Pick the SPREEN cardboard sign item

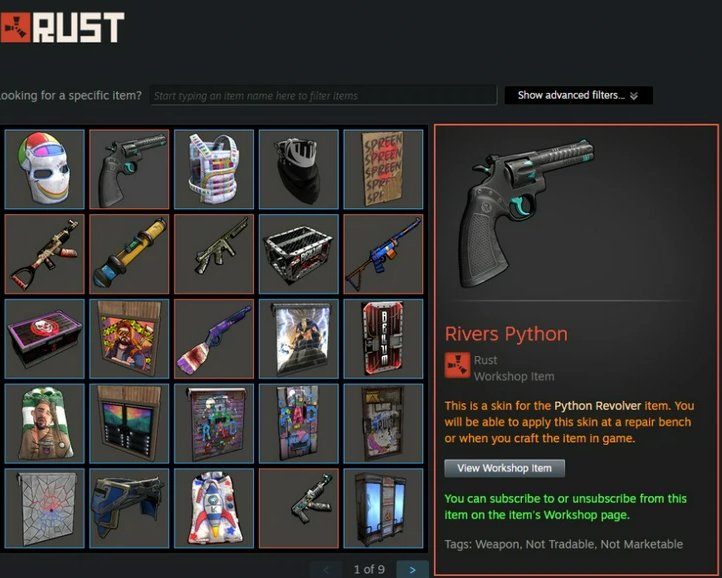click(384, 169)
